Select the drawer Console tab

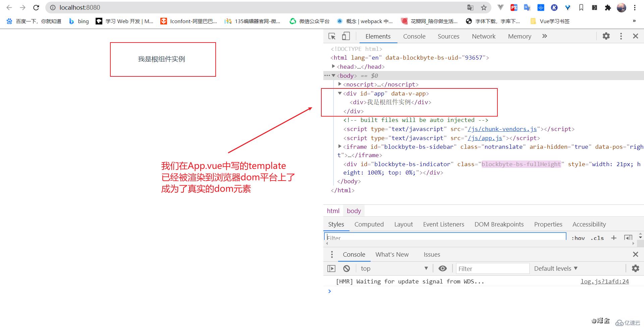point(354,254)
